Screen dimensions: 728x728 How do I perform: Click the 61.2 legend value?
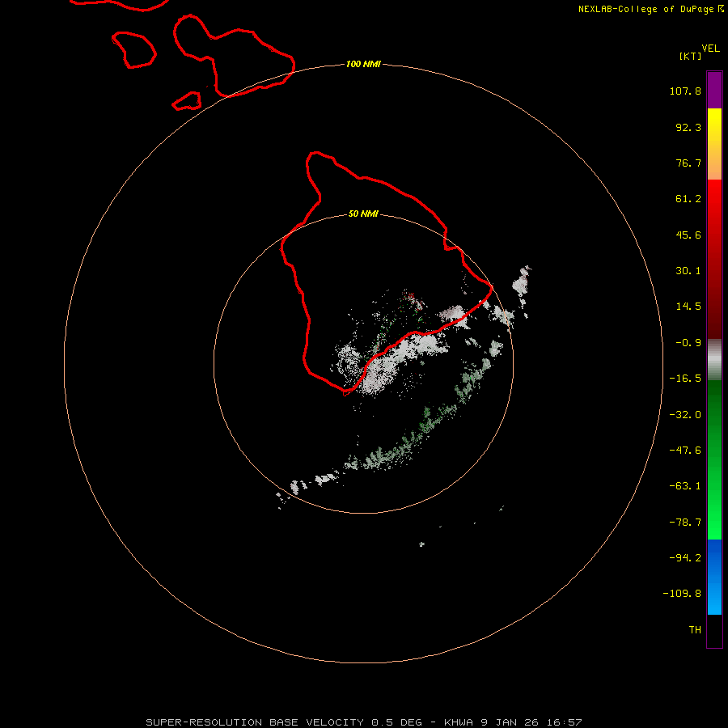688,199
